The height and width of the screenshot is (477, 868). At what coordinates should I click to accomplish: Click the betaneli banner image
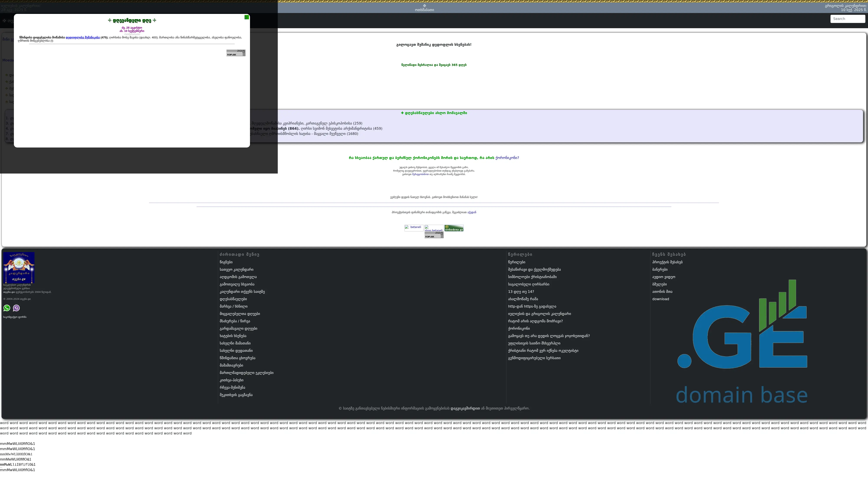(414, 228)
